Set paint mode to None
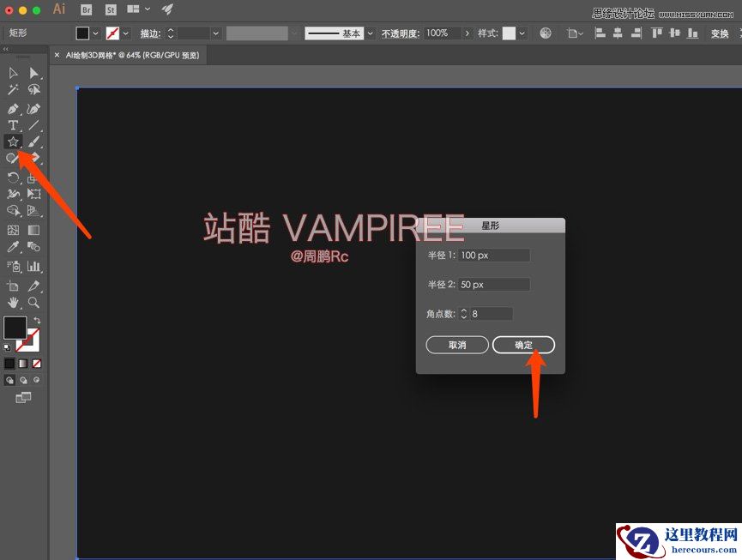The image size is (742, 560). pyautogui.click(x=36, y=364)
